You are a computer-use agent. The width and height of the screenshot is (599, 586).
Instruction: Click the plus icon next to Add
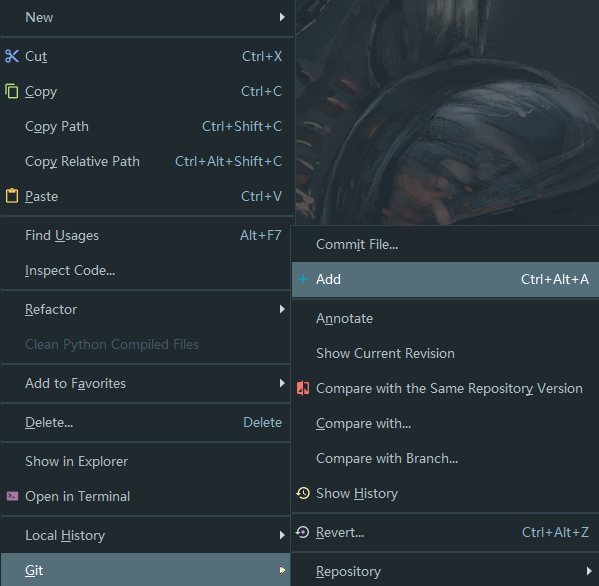303,279
